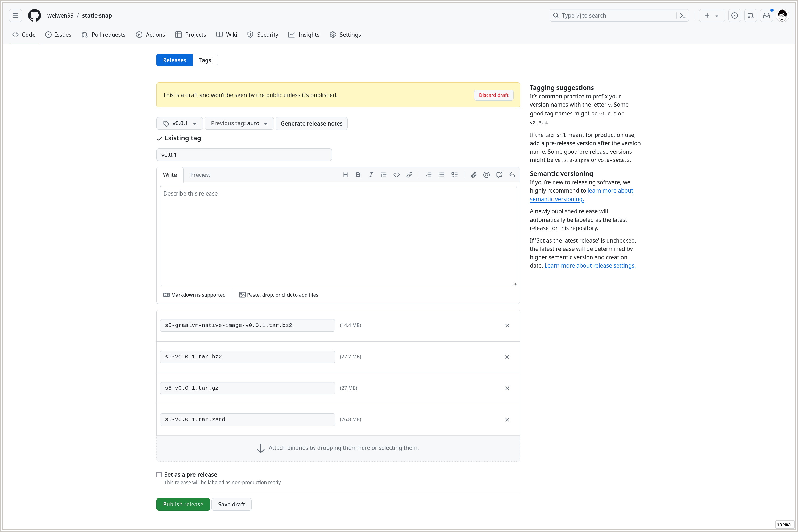Screen dimensions: 798x532
Task: Open the Wiki tab
Action: point(227,35)
